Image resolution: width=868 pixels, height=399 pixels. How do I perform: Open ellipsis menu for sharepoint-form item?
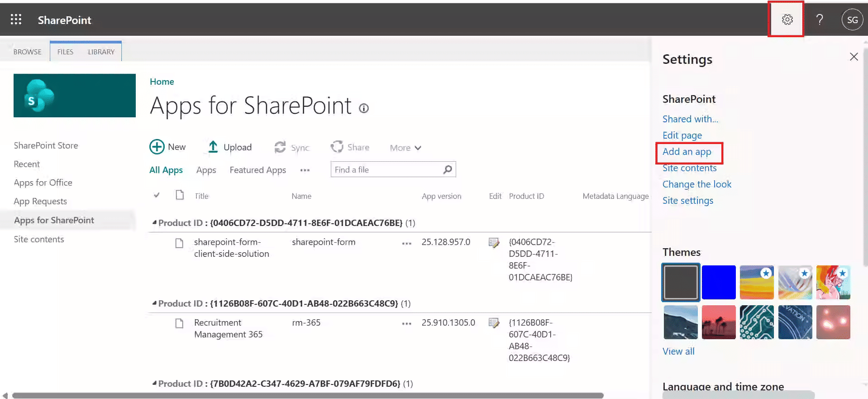(x=406, y=243)
